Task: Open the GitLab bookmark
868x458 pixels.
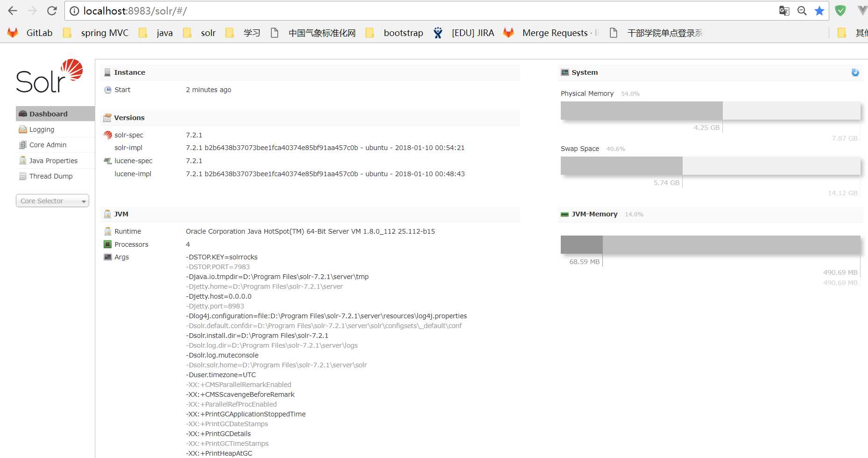Action: pyautogui.click(x=30, y=33)
